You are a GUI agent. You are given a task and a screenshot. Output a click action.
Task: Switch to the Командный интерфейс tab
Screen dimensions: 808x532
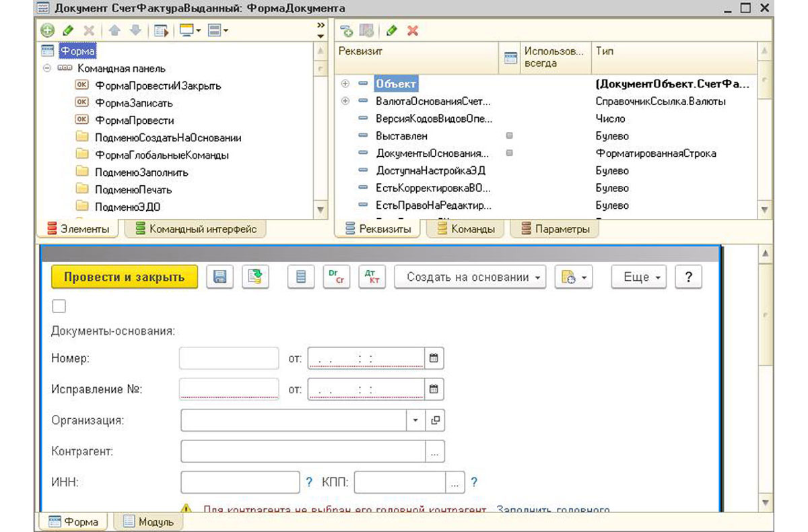point(196,229)
